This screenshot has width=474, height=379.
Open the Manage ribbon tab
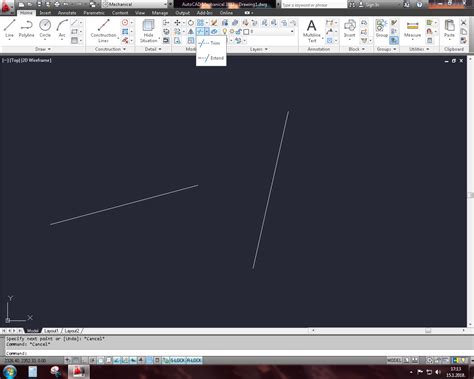tap(160, 13)
